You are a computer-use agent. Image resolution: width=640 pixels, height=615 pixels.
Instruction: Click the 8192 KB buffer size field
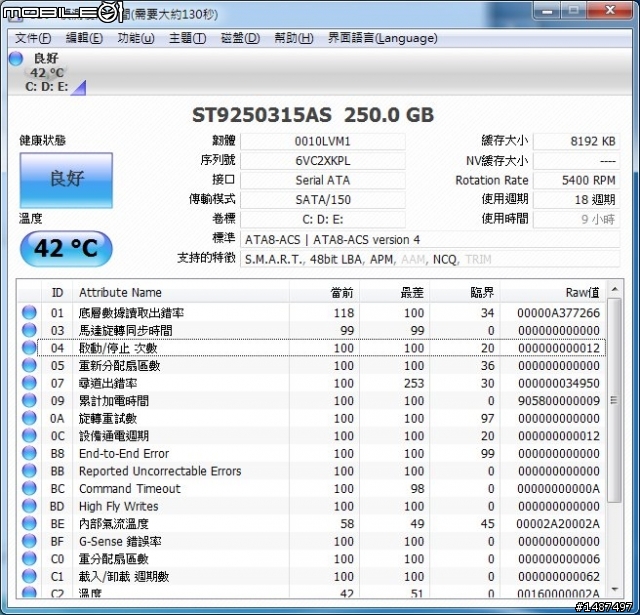[x=576, y=142]
